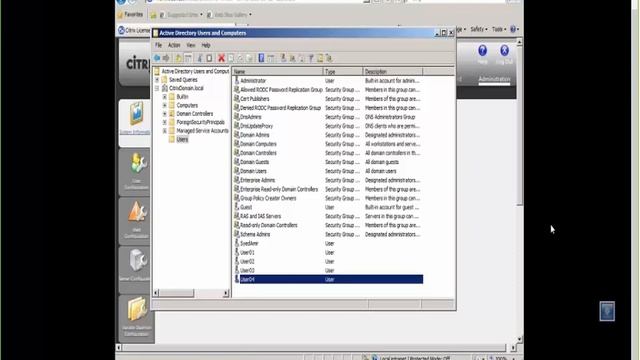640x360 pixels.
Task: Open the Action menu
Action: tap(174, 45)
